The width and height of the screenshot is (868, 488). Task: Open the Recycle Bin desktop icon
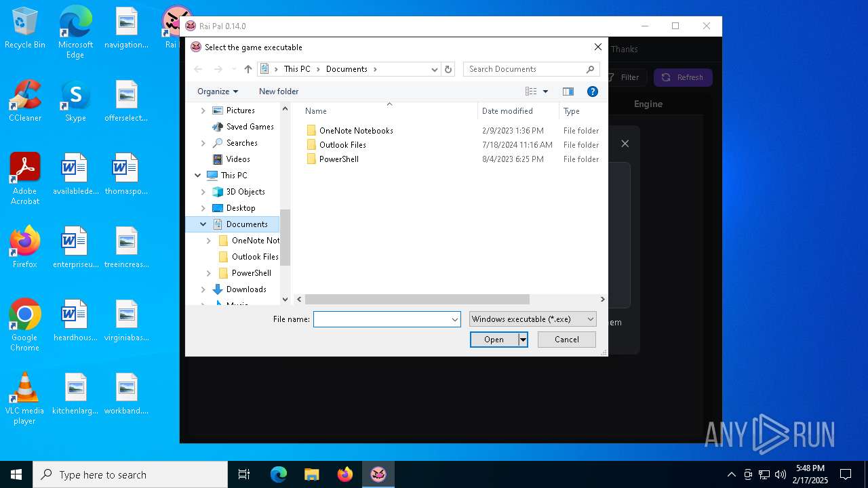click(25, 28)
